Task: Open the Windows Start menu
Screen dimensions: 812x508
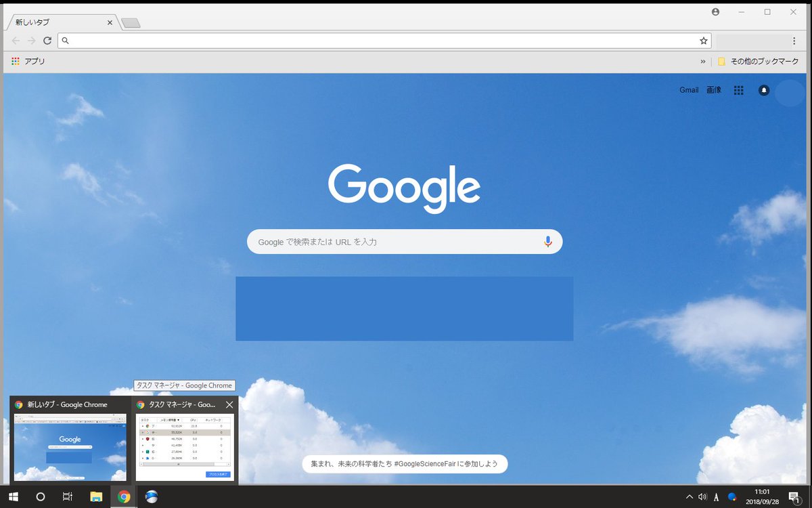Action: tap(14, 496)
